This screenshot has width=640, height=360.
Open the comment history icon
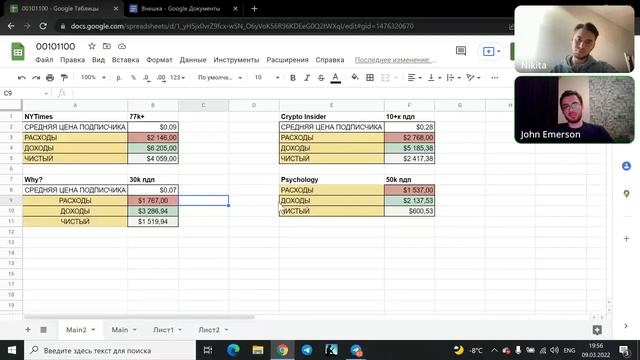tap(461, 51)
